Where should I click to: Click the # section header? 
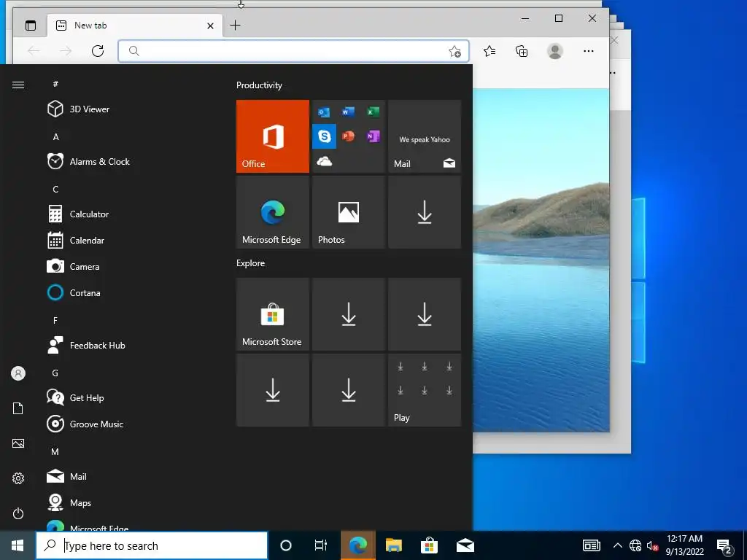55,84
